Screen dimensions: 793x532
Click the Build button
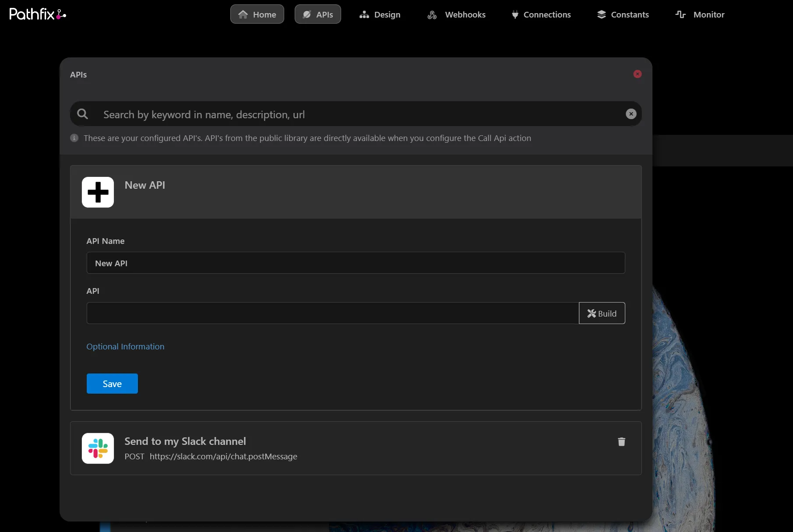tap(602, 313)
